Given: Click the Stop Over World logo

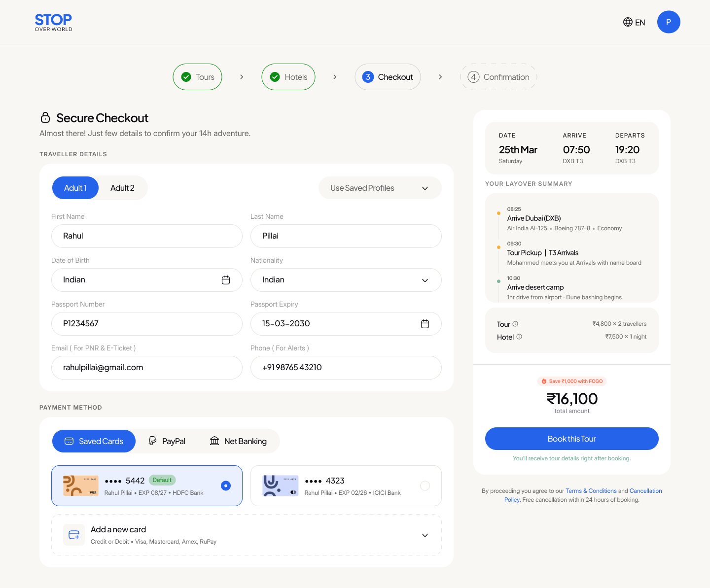Looking at the screenshot, I should [53, 23].
